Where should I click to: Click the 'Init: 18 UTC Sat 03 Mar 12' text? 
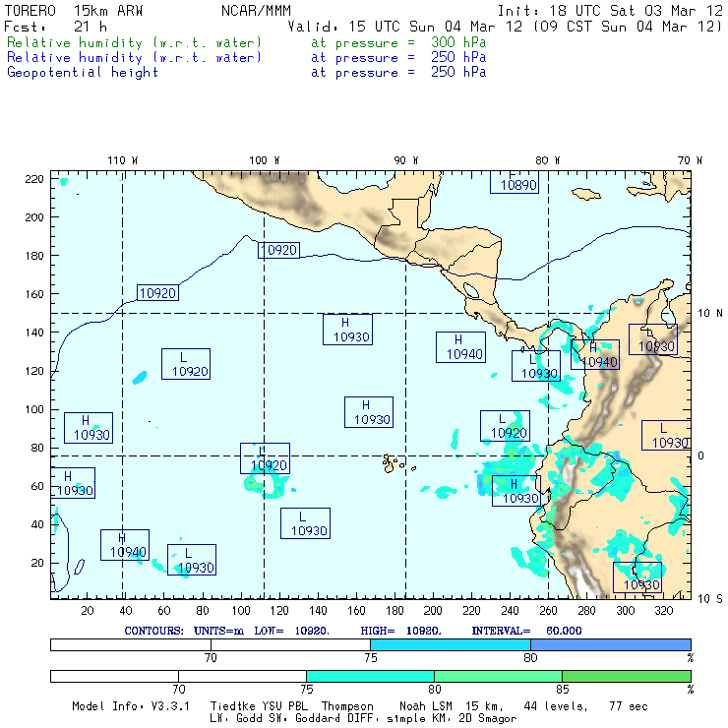pos(610,11)
